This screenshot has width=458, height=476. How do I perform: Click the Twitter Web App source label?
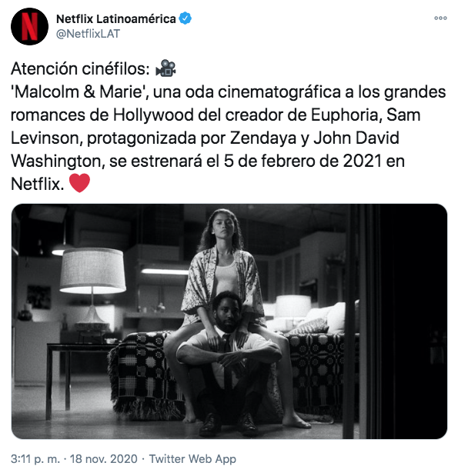[192, 458]
